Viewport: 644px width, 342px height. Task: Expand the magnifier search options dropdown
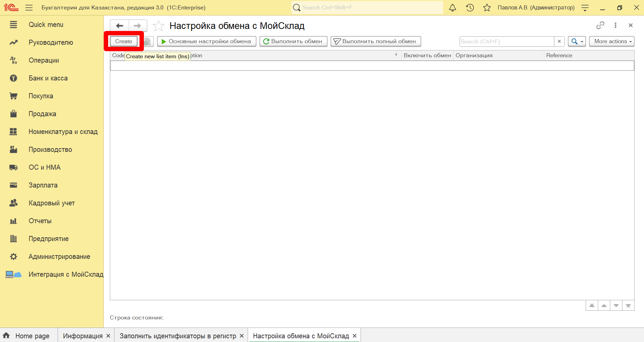pos(577,41)
